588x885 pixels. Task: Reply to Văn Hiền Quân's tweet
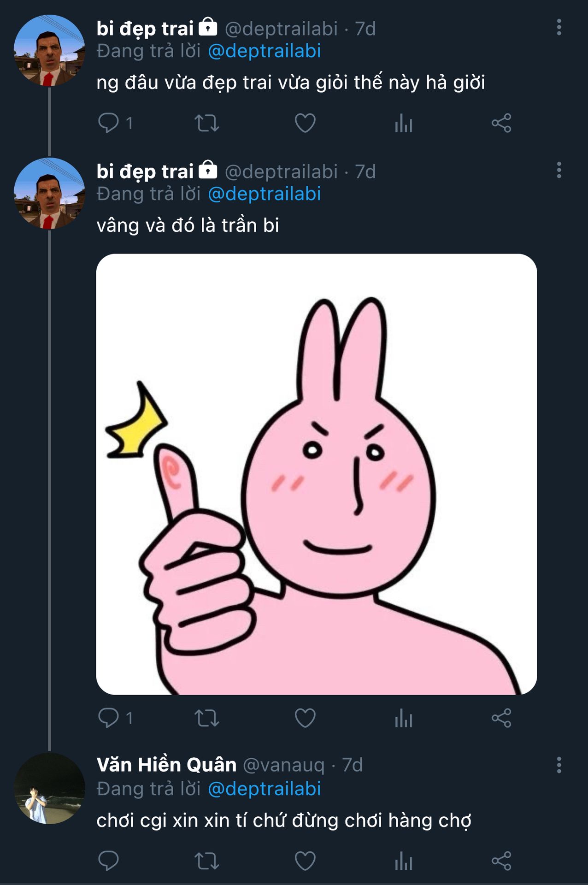tap(109, 861)
